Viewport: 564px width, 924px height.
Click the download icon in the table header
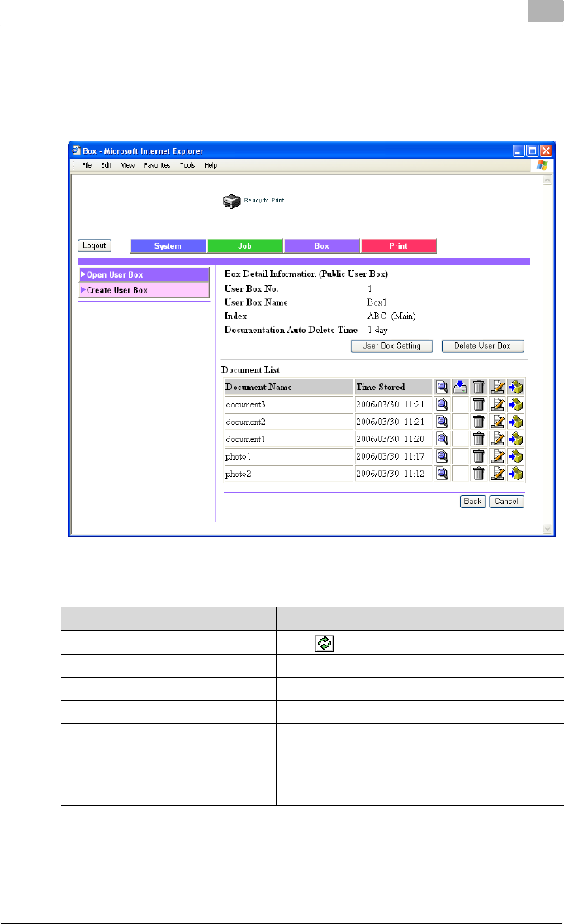click(460, 386)
